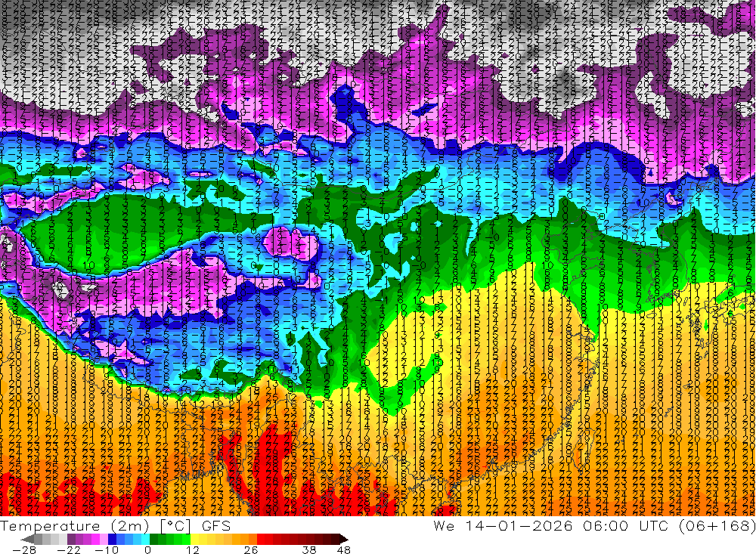Click the dark green legend swatch right of 0
The image size is (756, 554).
point(153,539)
